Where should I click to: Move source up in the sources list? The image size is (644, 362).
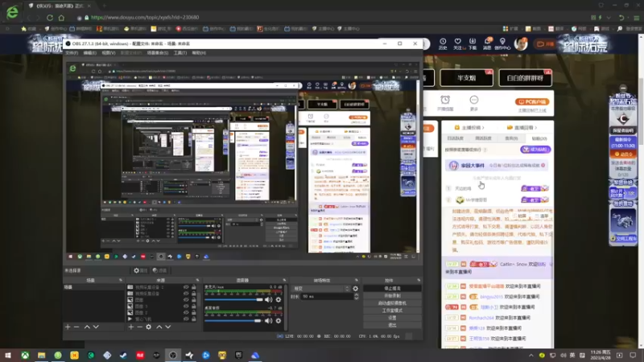[x=159, y=327]
